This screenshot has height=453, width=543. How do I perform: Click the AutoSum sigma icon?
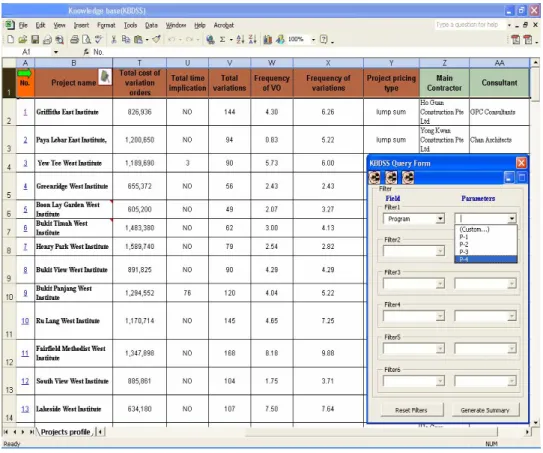click(x=222, y=39)
